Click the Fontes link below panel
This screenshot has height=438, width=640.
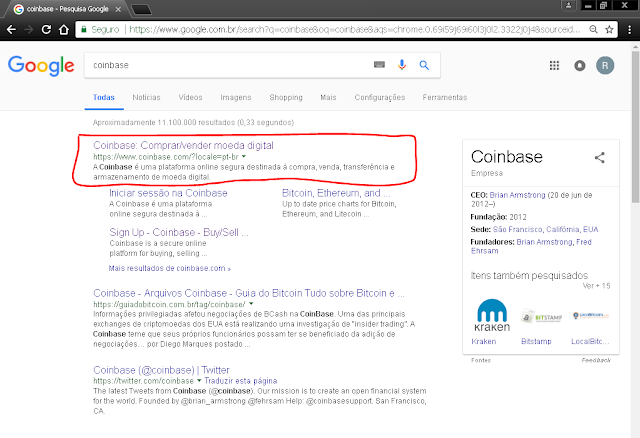click(481, 360)
